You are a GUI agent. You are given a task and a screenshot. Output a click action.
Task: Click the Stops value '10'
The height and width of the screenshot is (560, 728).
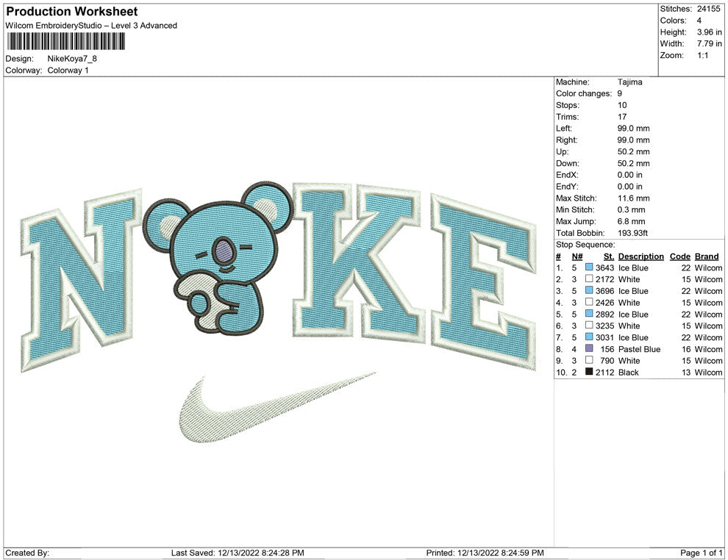(x=622, y=105)
